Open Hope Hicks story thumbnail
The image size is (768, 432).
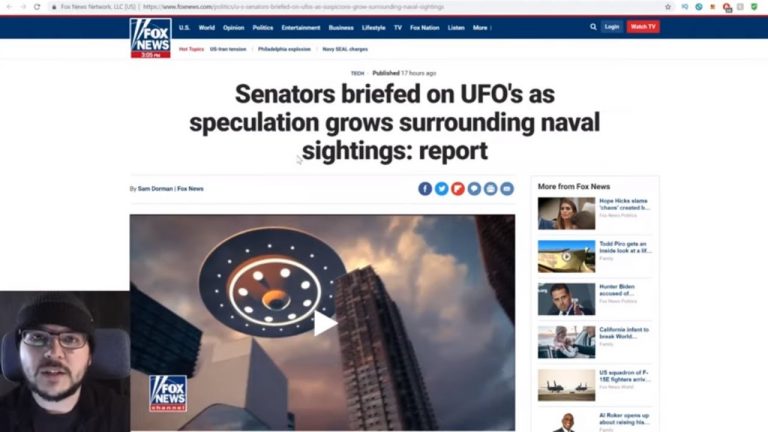point(566,214)
